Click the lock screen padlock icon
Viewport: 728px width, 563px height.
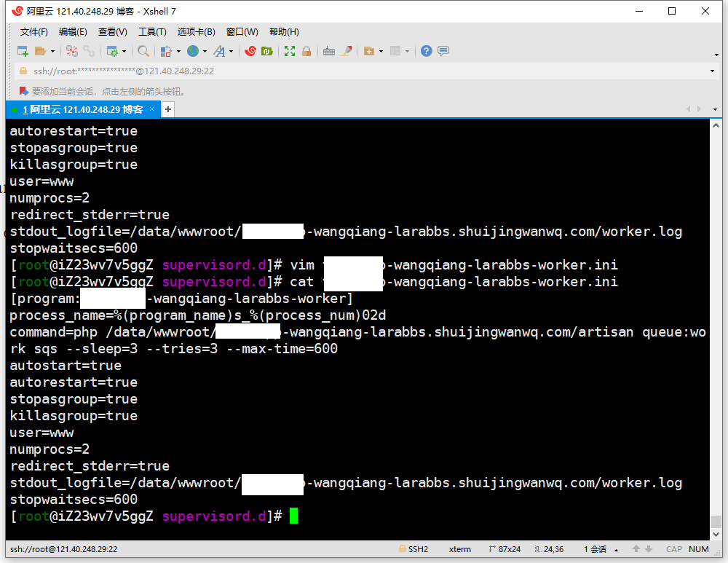(306, 51)
